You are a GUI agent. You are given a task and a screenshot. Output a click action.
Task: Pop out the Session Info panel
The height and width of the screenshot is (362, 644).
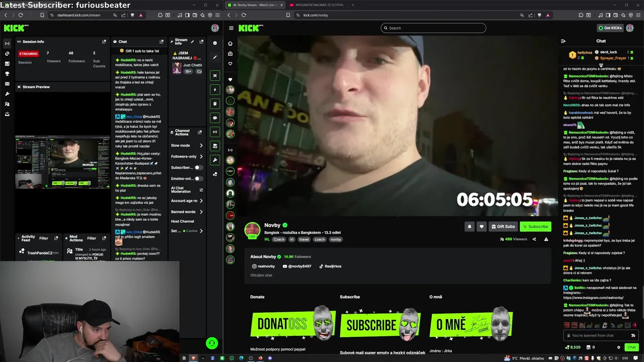pyautogui.click(x=104, y=42)
